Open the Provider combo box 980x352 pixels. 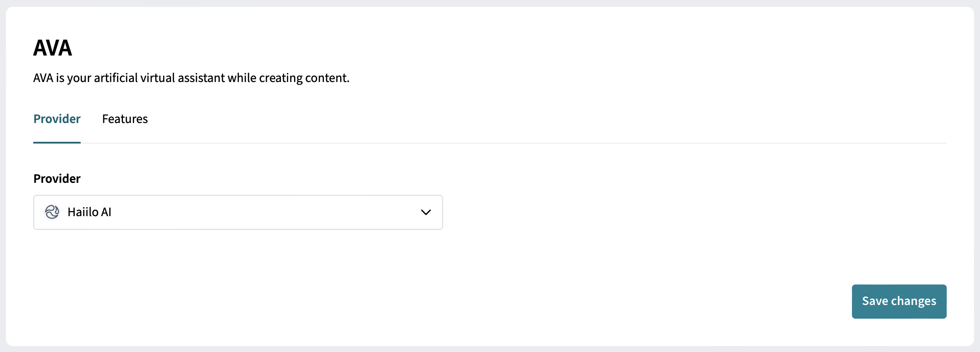point(238,212)
